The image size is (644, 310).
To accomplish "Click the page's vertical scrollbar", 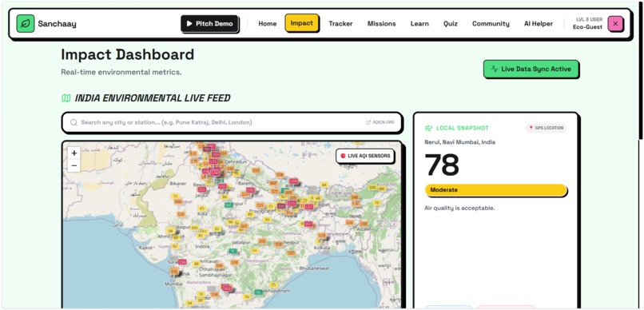I will (641, 70).
